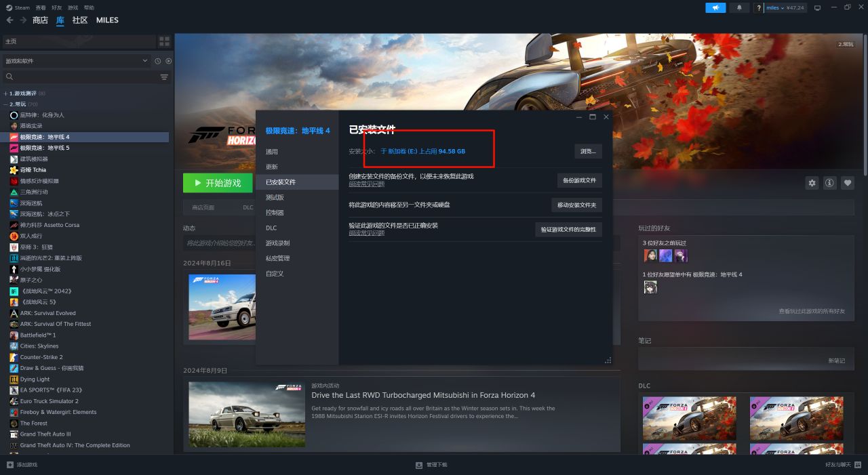The height and width of the screenshot is (475, 868).
Task: Open the 查看 menu
Action: (x=41, y=7)
